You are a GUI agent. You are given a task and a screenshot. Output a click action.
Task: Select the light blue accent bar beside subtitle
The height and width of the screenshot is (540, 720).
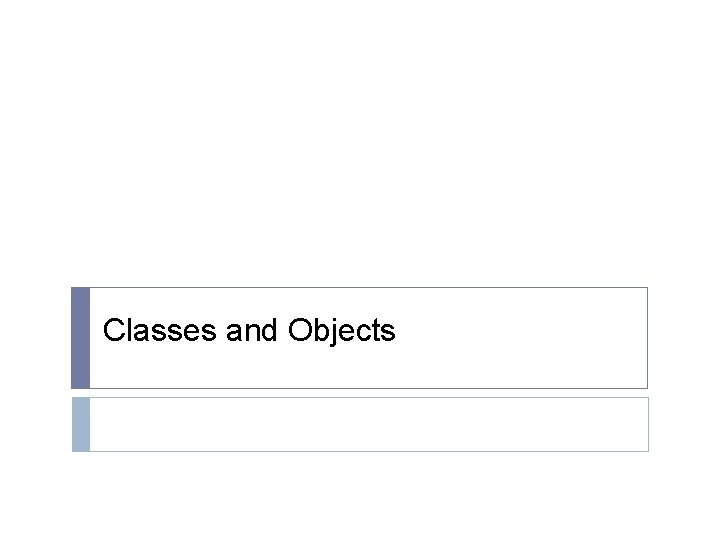[80, 424]
